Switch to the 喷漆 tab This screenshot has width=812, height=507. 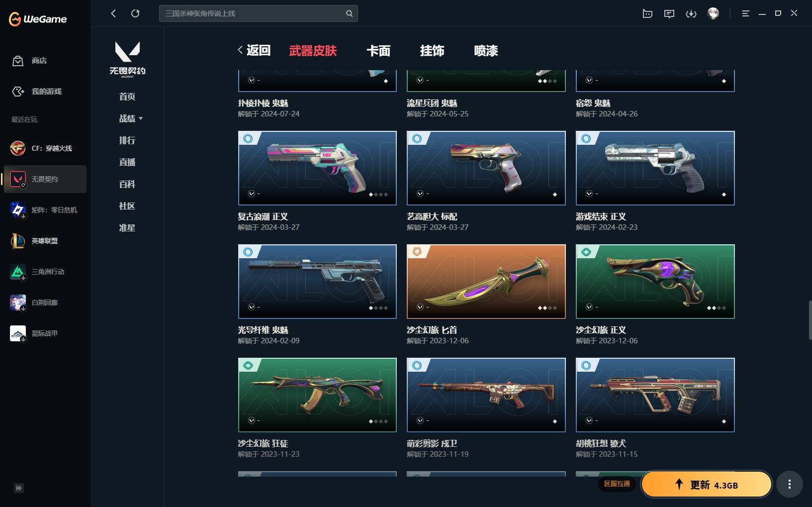click(486, 51)
